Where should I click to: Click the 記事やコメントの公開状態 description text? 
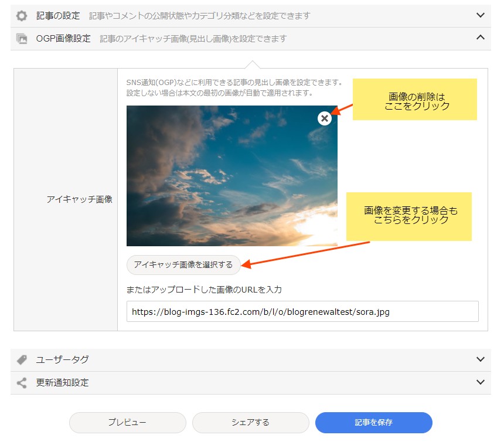(200, 16)
